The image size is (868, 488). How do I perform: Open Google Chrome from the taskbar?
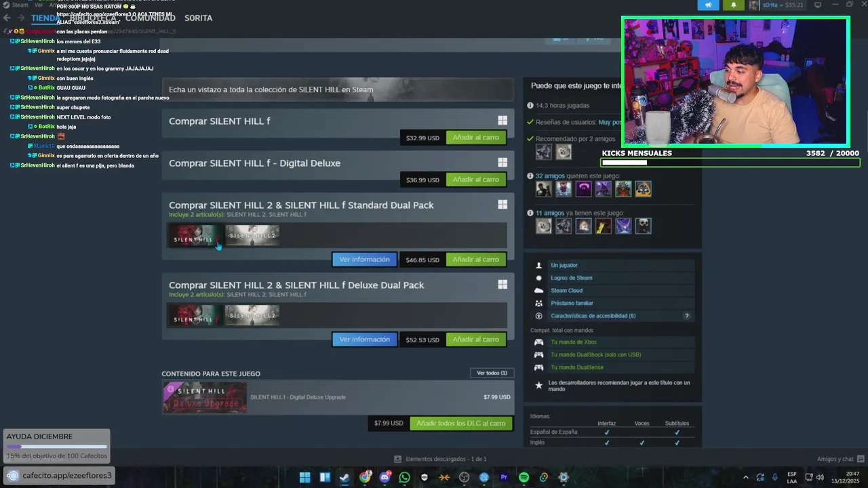[365, 477]
